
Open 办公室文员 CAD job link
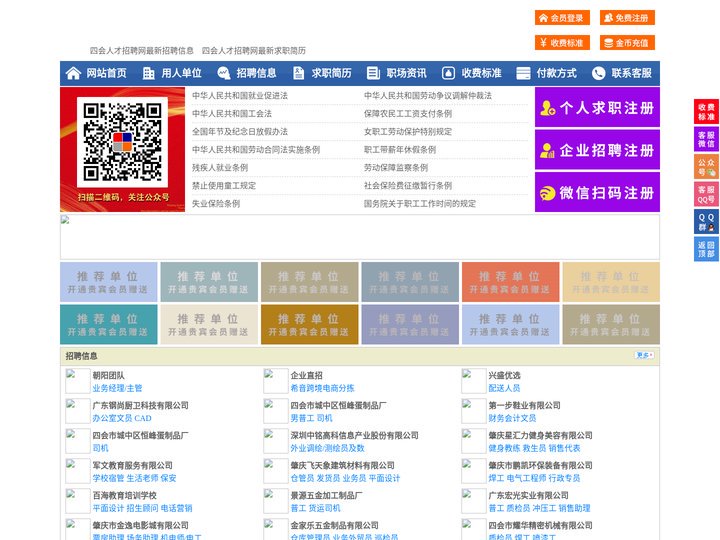[x=122, y=418]
